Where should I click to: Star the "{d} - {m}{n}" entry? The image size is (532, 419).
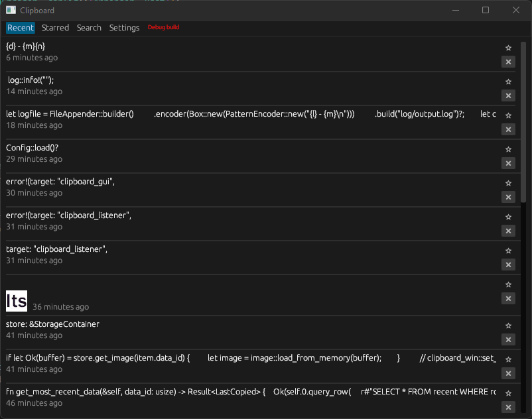point(508,48)
